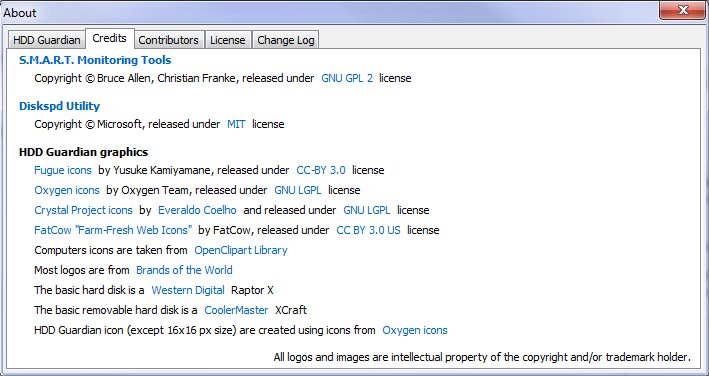Image resolution: width=709 pixels, height=376 pixels.
Task: Follow the CC BY 3.0 US link
Action: coord(368,230)
